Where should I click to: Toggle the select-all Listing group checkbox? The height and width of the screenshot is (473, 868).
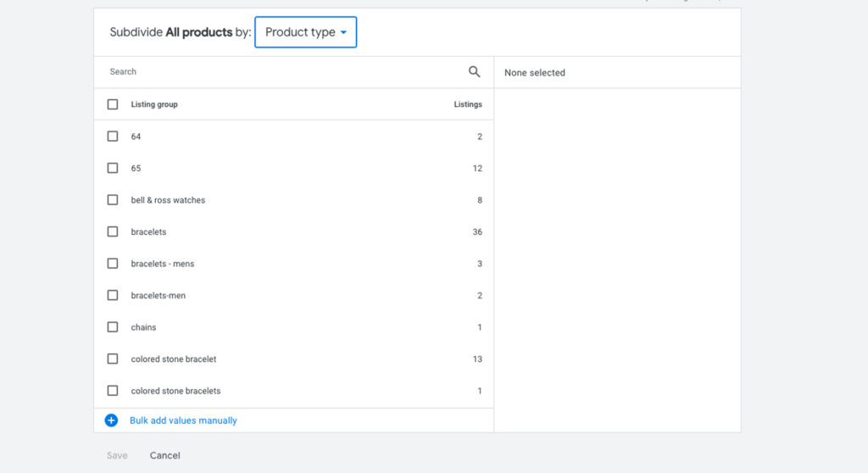[x=113, y=104]
